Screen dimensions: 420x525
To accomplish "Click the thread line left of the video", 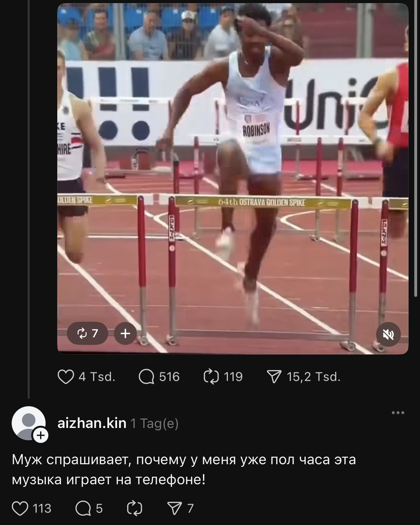I will click(28, 199).
